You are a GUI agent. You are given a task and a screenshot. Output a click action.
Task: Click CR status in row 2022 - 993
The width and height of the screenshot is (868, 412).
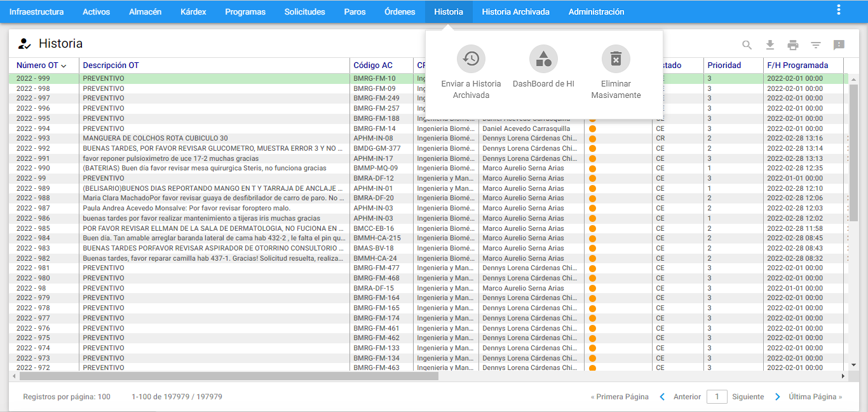[x=660, y=139]
